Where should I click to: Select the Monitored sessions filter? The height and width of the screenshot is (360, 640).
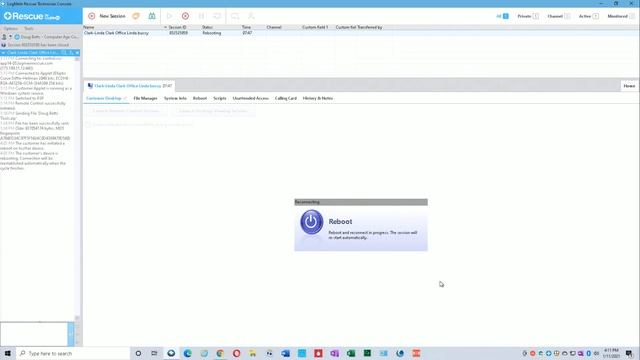pyautogui.click(x=621, y=16)
